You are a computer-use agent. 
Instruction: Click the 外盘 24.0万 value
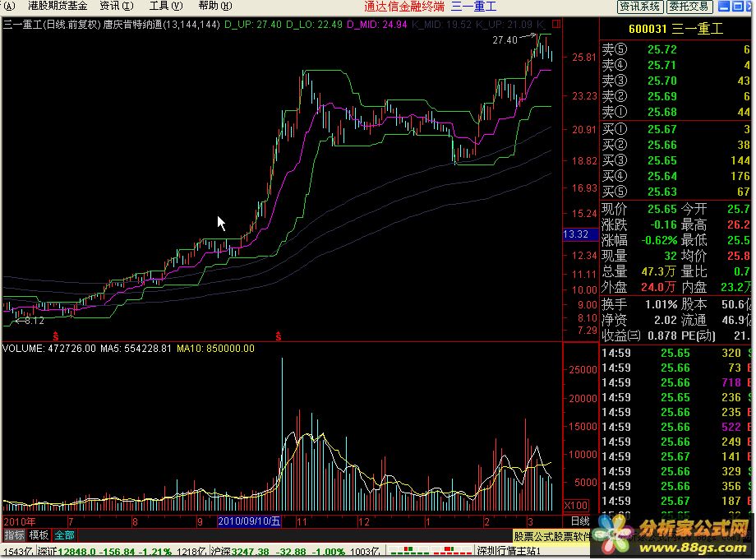658,288
